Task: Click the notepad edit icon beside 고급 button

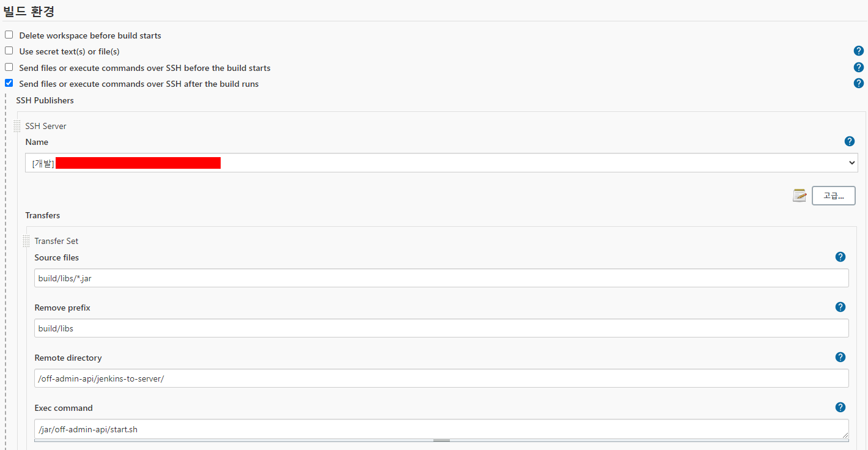Action: tap(800, 196)
